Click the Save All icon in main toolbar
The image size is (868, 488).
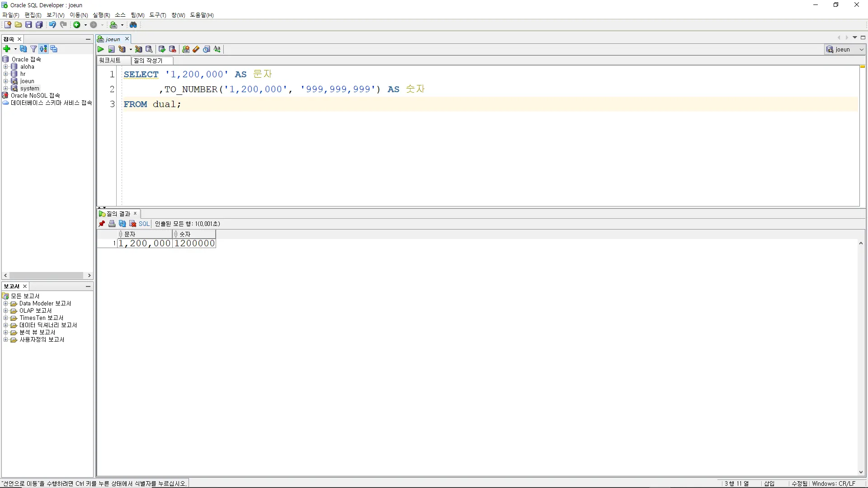[39, 25]
